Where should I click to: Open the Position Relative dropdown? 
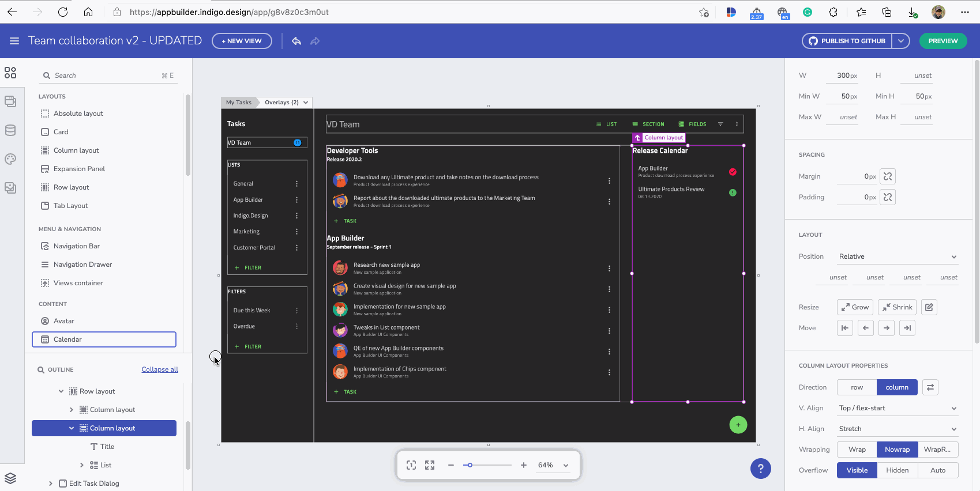pyautogui.click(x=897, y=256)
